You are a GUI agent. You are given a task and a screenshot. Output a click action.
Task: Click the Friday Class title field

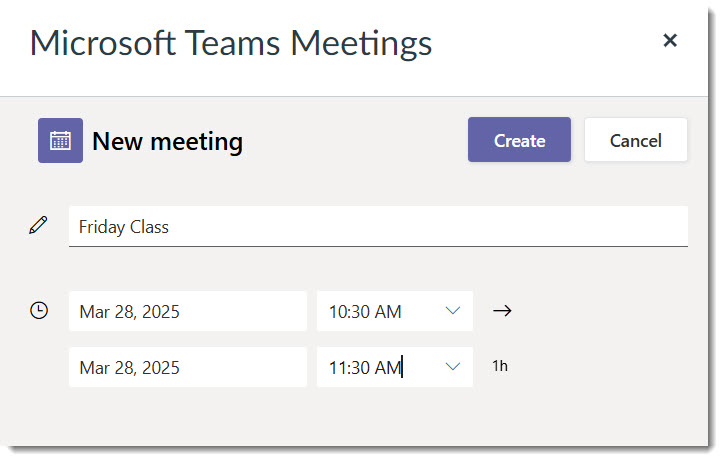pyautogui.click(x=378, y=226)
